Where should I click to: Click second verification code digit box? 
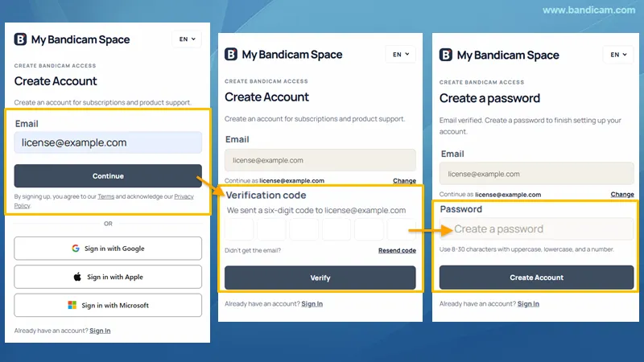click(271, 229)
